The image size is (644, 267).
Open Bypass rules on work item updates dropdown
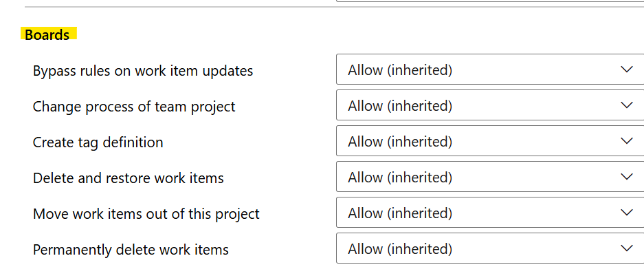pyautogui.click(x=490, y=70)
